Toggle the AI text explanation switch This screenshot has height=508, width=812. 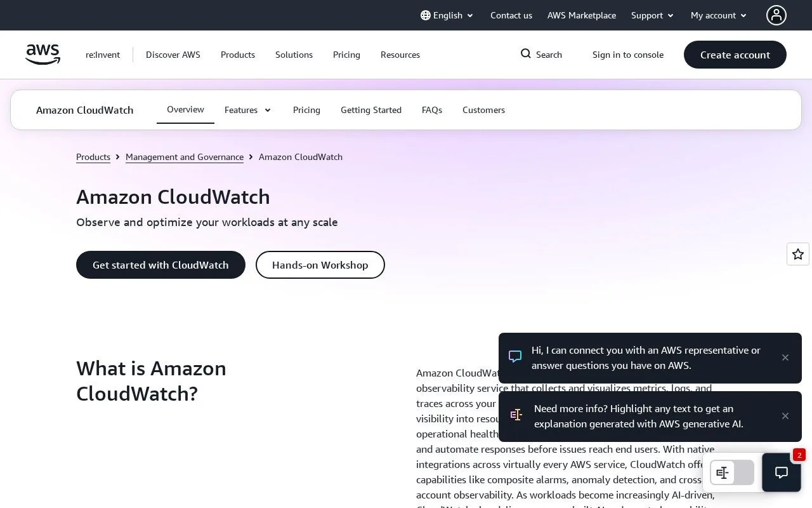[x=732, y=472]
